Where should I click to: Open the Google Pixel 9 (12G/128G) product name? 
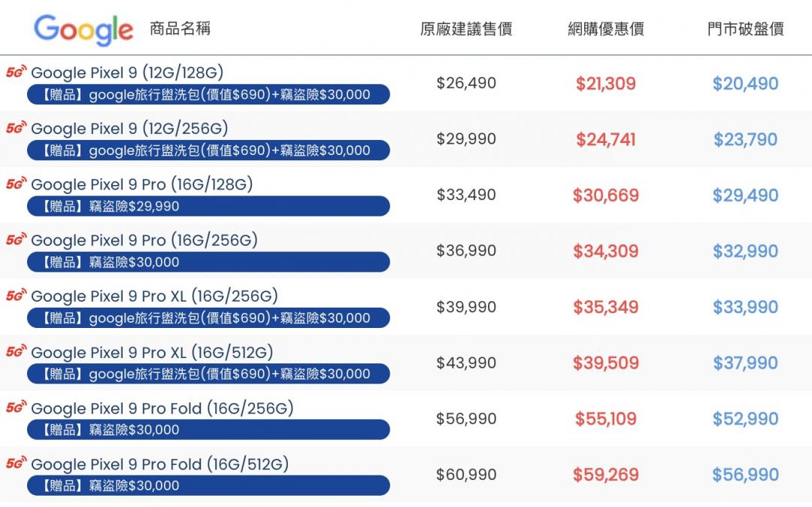127,72
